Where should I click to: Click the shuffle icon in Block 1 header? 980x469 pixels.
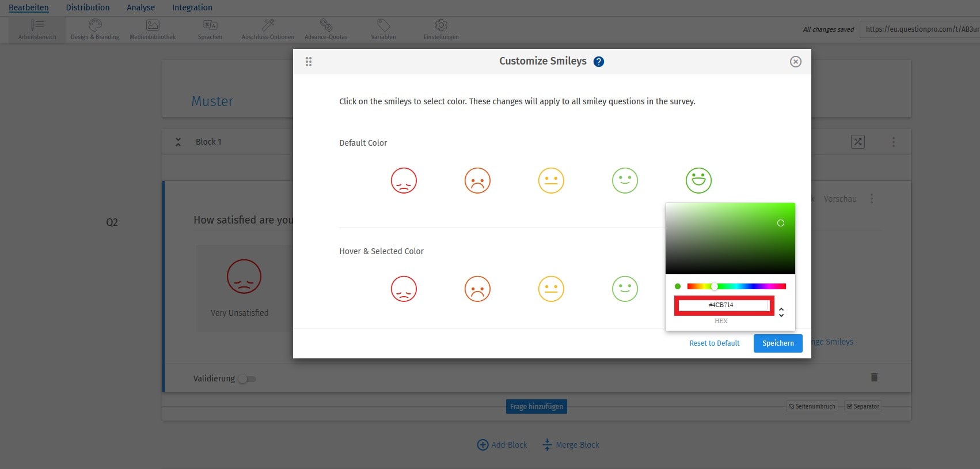pyautogui.click(x=858, y=142)
